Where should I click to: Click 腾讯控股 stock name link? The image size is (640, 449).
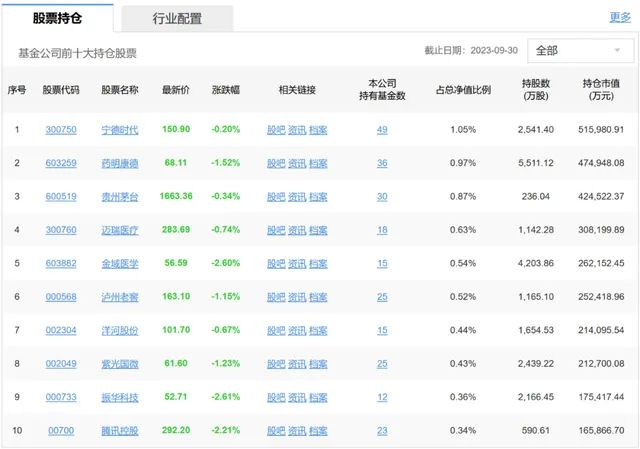(120, 431)
